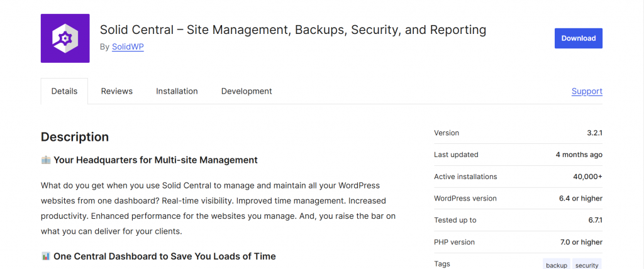
Task: Click the 'Active installations' label
Action: 465,177
